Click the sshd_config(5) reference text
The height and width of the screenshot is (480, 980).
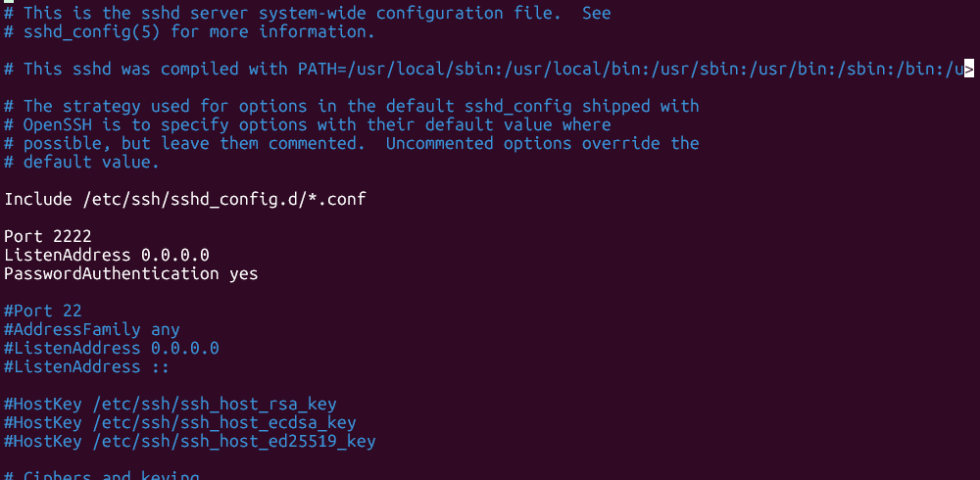pyautogui.click(x=91, y=32)
